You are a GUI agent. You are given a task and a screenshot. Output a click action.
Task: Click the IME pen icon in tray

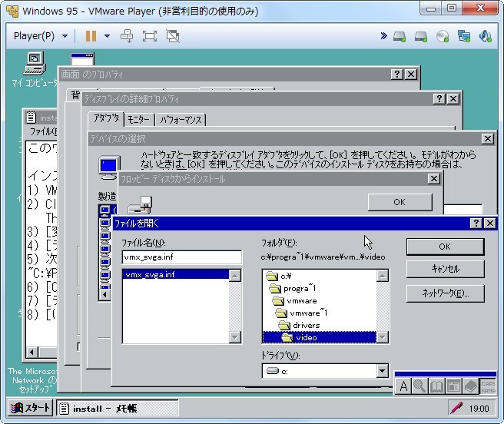[456, 408]
